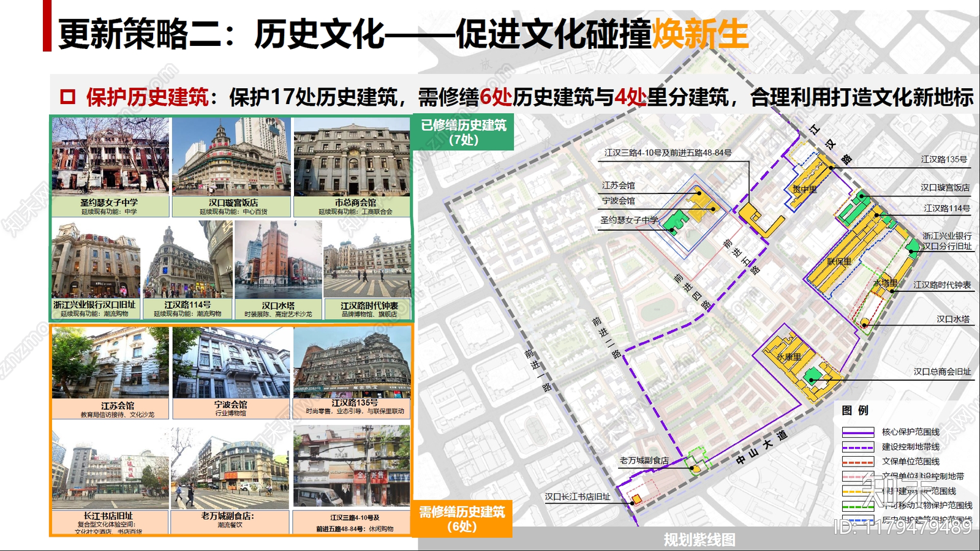The height and width of the screenshot is (551, 980).
Task: Click caption 教育局信访接待、文化沙龙
Action: point(118,415)
